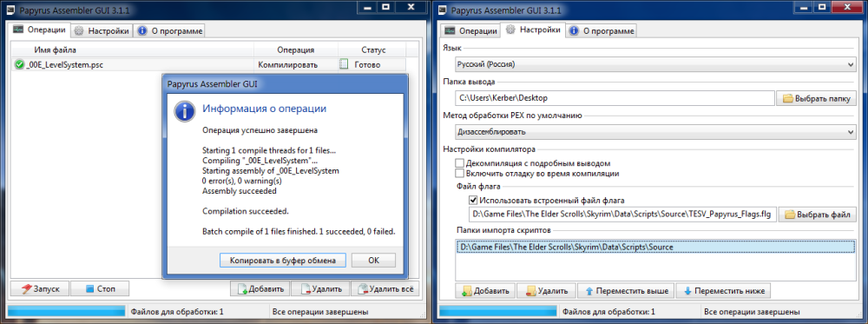Uncheck Использовать встроенный файл флага
Screen dimensions: 868x324
(x=473, y=201)
